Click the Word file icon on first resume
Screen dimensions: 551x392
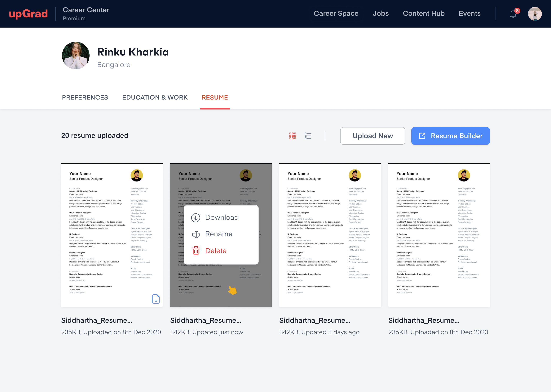point(156,299)
